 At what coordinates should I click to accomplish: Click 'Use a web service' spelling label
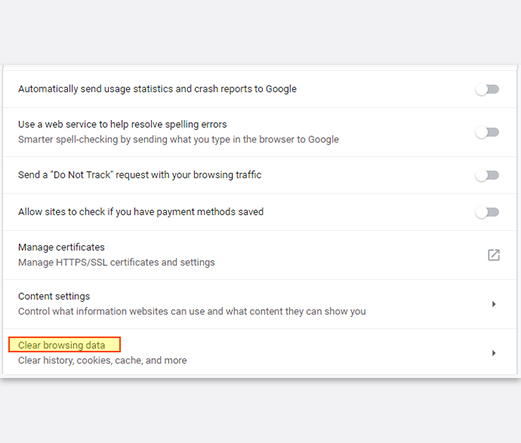[x=122, y=124]
